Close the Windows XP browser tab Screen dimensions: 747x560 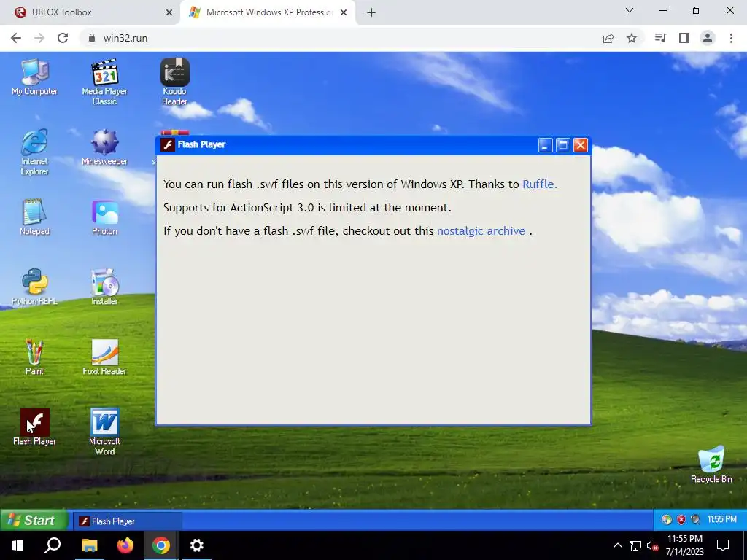coord(344,12)
